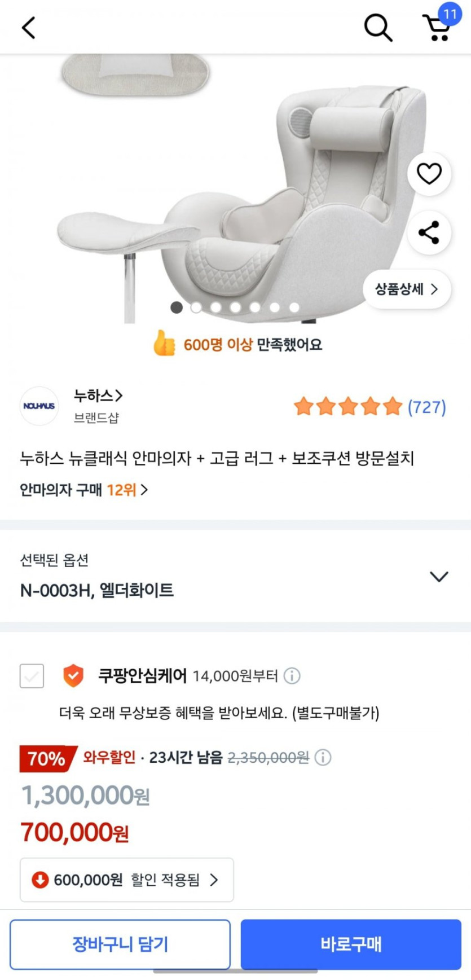Select the second image carousel dot
The image size is (471, 980).
coord(196,307)
